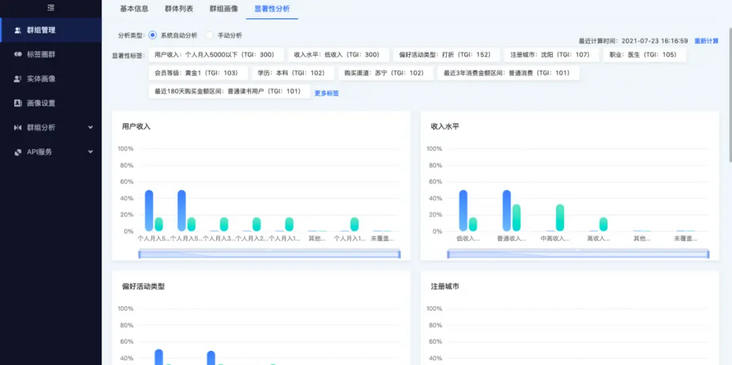Screen dimensions: 732x365
Task: Click the 收入水平 chart zoom slider
Action: tap(578, 254)
